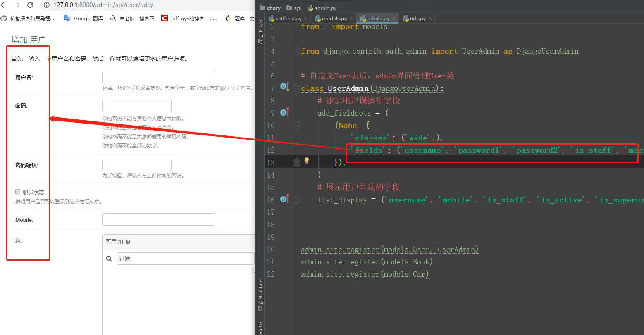The height and width of the screenshot is (335, 644).
Task: Click the list_display code line
Action: pos(480,200)
